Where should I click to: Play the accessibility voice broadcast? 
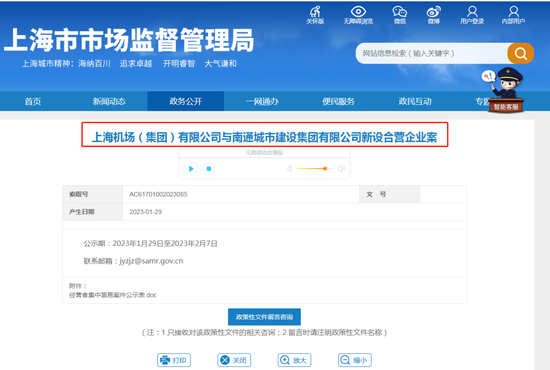tap(191, 169)
